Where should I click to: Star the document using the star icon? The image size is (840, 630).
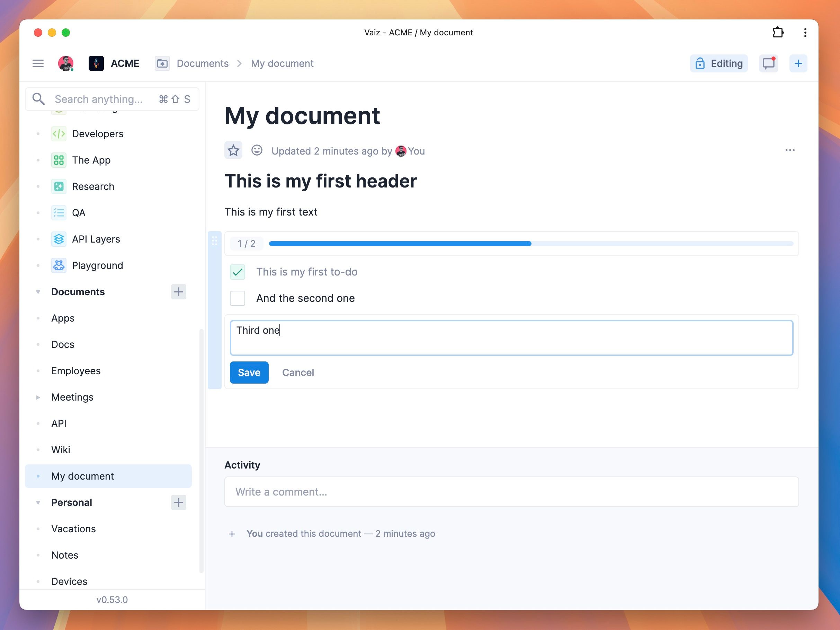click(233, 150)
